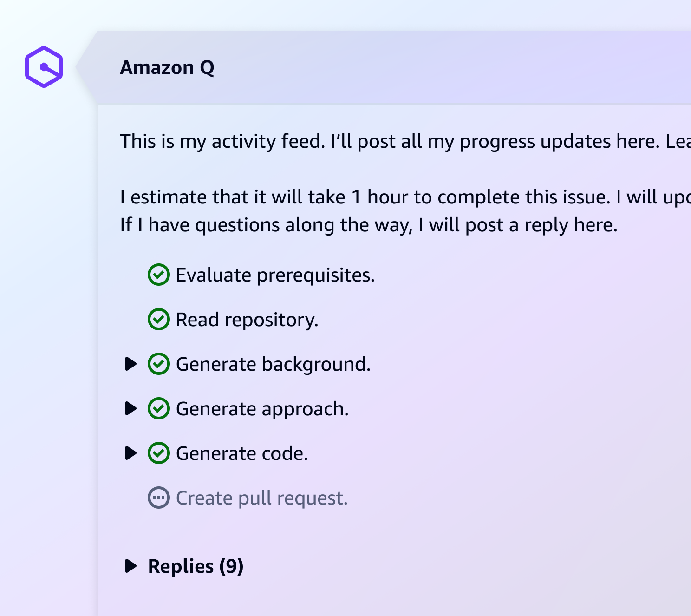Click the Replies (9) label
The height and width of the screenshot is (616, 691).
point(196,566)
